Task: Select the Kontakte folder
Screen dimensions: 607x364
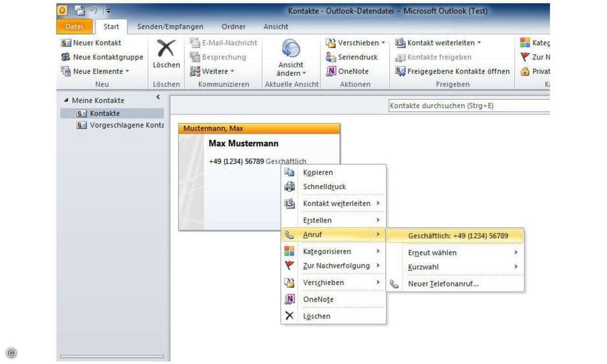Action: (112, 113)
